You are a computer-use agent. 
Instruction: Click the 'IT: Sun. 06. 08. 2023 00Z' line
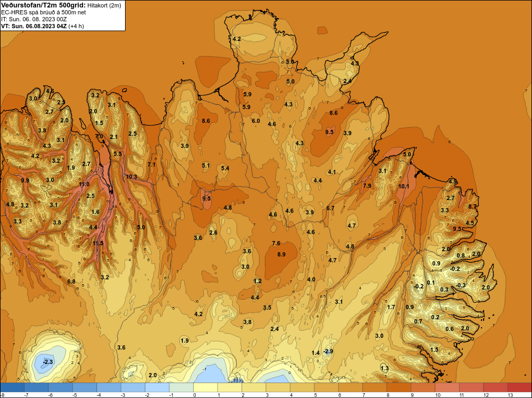tap(34, 19)
